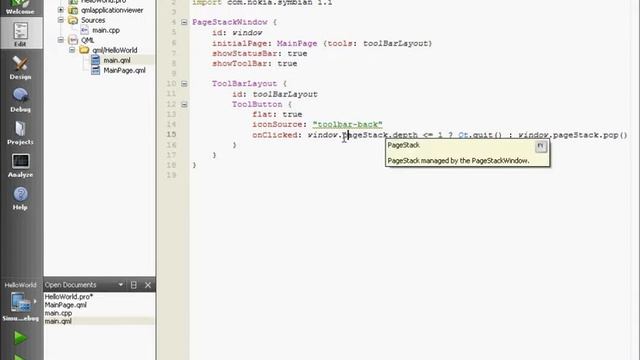
Task: Open MainPage.qml in Open Documents
Action: tap(65, 305)
